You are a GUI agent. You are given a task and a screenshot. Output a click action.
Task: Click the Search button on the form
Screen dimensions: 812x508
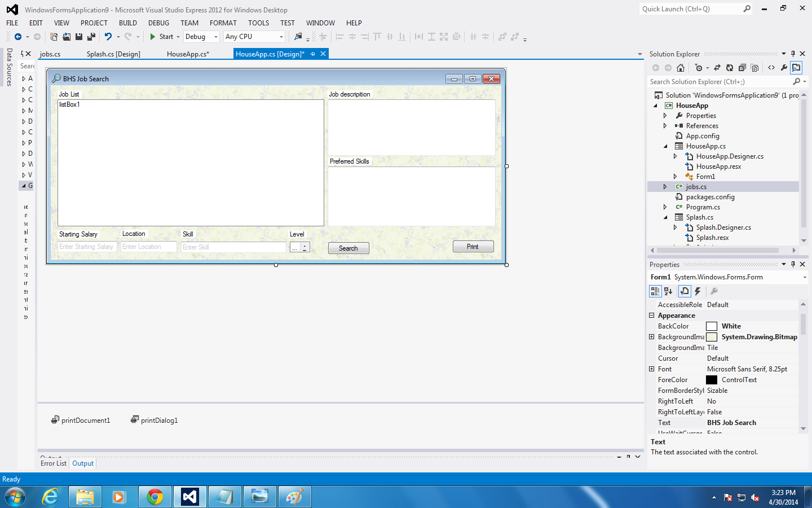coord(348,248)
